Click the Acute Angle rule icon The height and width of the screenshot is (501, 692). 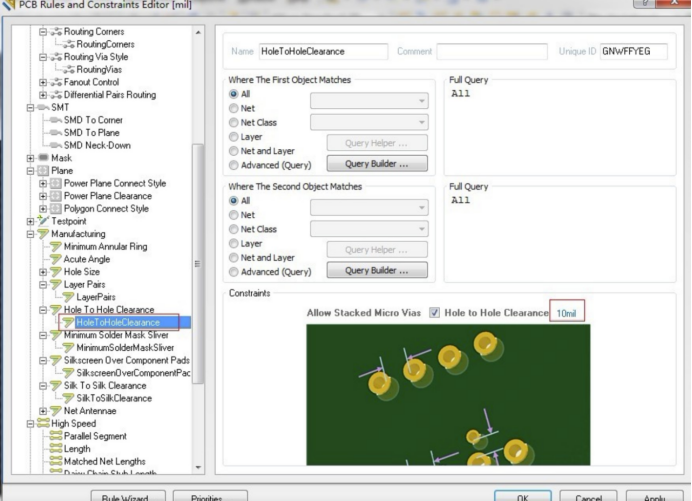click(x=55, y=258)
